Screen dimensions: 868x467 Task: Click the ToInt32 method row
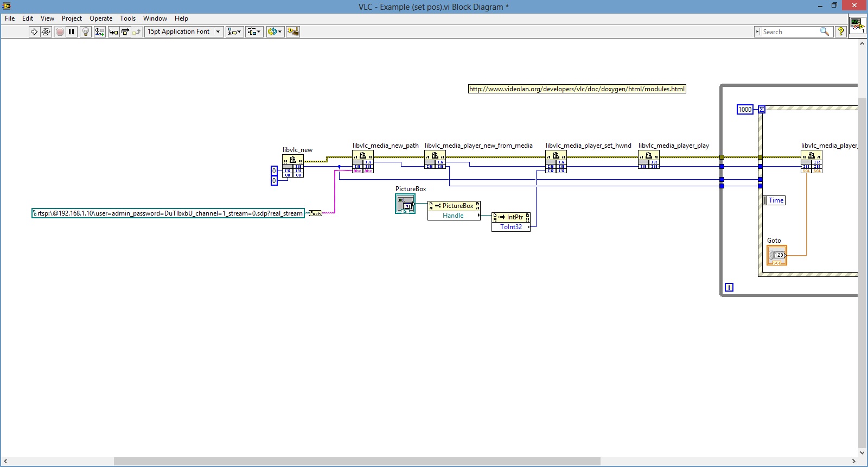click(511, 227)
